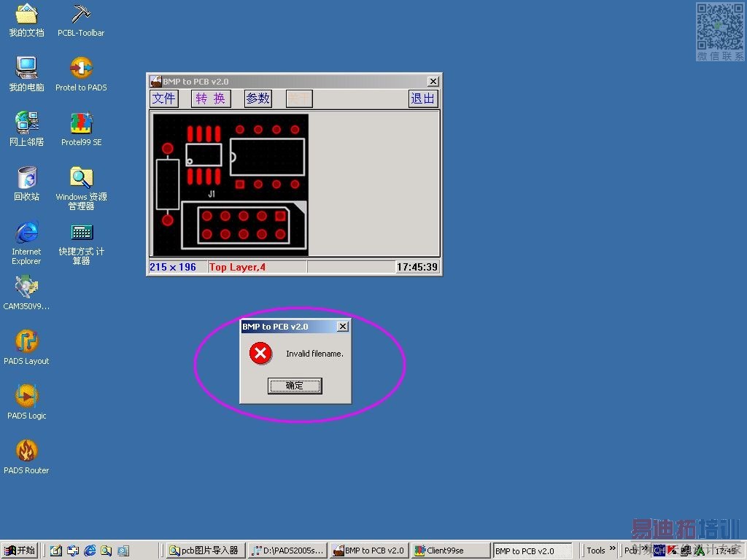The height and width of the screenshot is (560, 747).
Task: Switch to first BMP to PCB v2.0 taskbar button
Action: [x=370, y=551]
